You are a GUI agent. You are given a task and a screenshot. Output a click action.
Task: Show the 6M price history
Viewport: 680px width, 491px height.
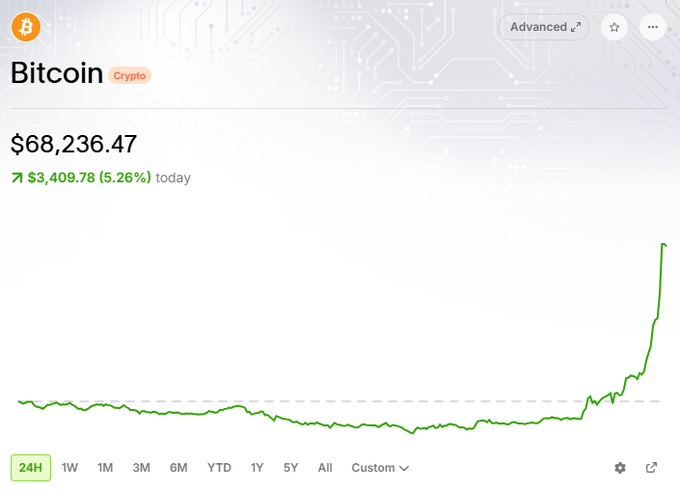(x=179, y=468)
